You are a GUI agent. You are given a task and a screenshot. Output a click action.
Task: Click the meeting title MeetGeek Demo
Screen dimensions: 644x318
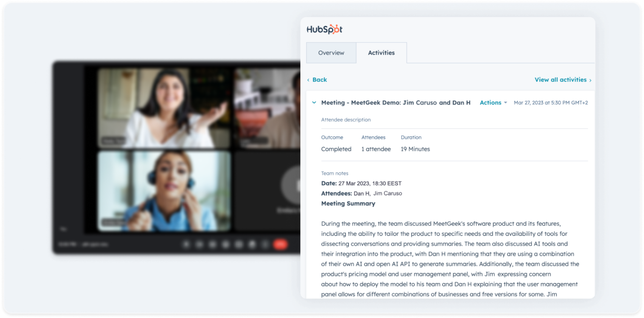coord(396,103)
